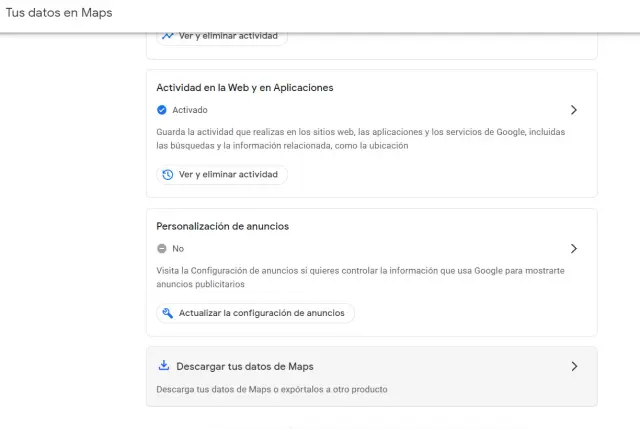Viewport: 640px width, 429px height.
Task: Open the Descargar tus datos chevron
Action: (x=573, y=366)
